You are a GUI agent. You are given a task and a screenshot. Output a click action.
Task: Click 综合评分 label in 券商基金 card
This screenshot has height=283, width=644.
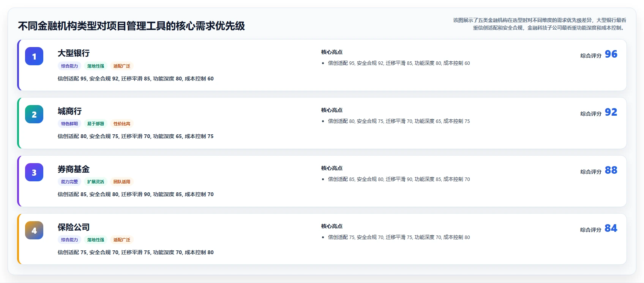point(591,172)
